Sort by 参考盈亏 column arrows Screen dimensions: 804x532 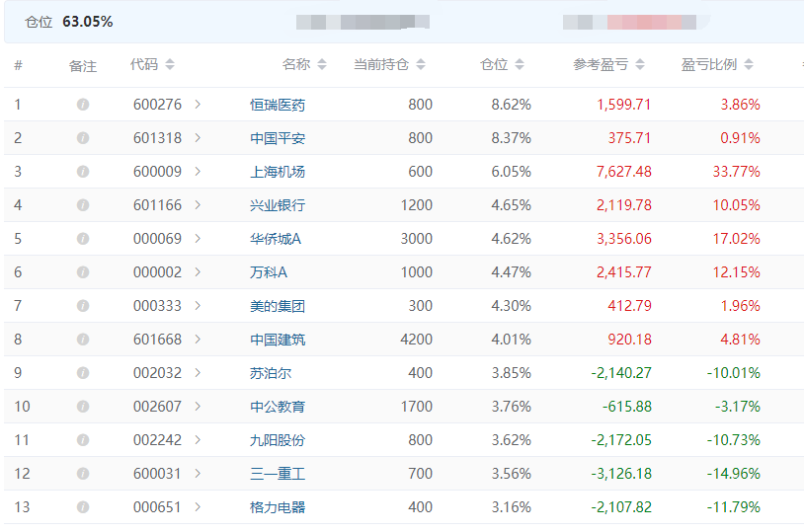tap(640, 64)
